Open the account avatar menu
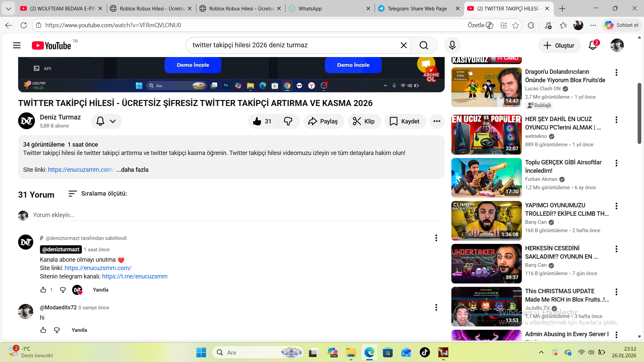Image resolution: width=644 pixels, height=362 pixels. coord(617,45)
